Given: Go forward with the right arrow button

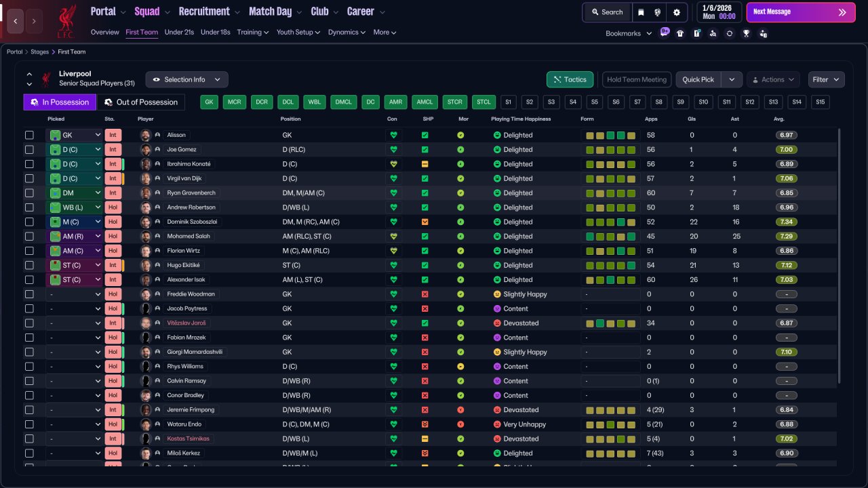Looking at the screenshot, I should 35,21.
